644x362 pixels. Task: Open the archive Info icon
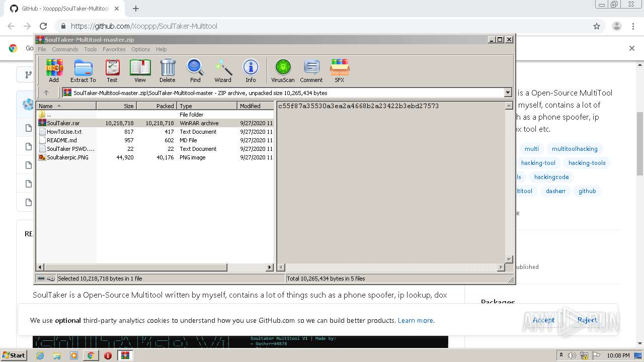pos(251,70)
